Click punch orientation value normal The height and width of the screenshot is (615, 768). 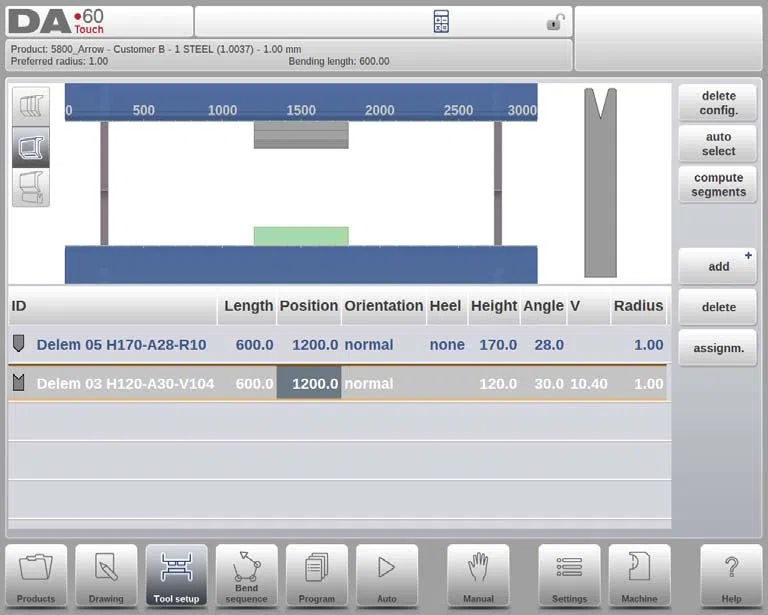pos(368,345)
